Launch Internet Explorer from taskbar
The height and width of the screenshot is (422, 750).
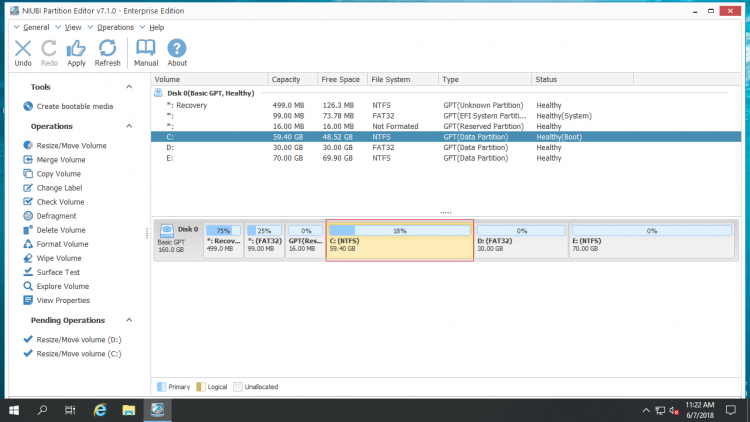[100, 410]
